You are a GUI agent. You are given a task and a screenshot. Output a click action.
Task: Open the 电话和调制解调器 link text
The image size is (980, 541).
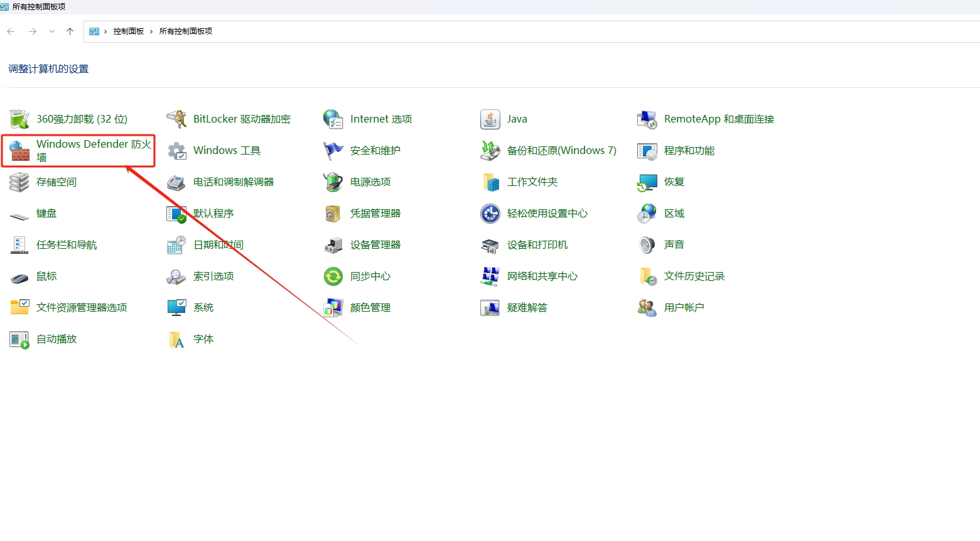tap(234, 182)
